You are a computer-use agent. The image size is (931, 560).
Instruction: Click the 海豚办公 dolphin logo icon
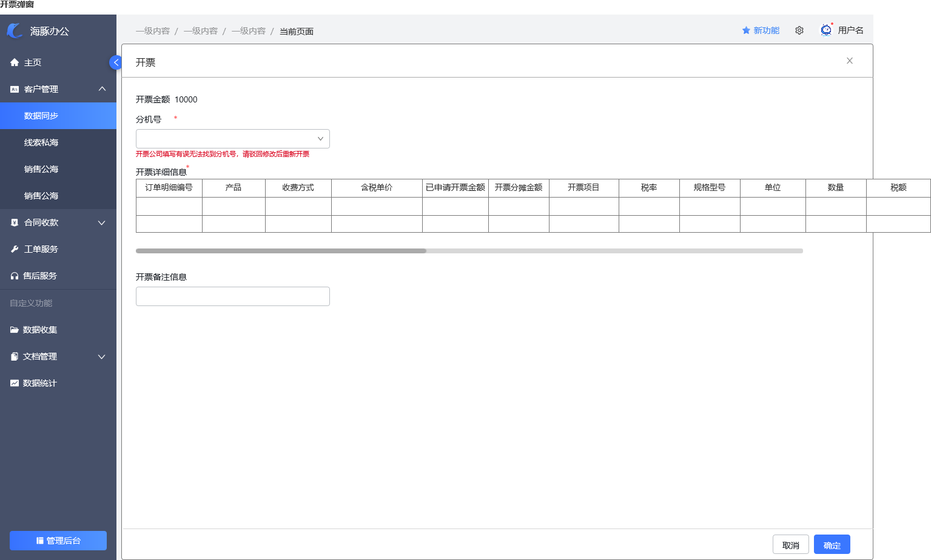(x=15, y=30)
